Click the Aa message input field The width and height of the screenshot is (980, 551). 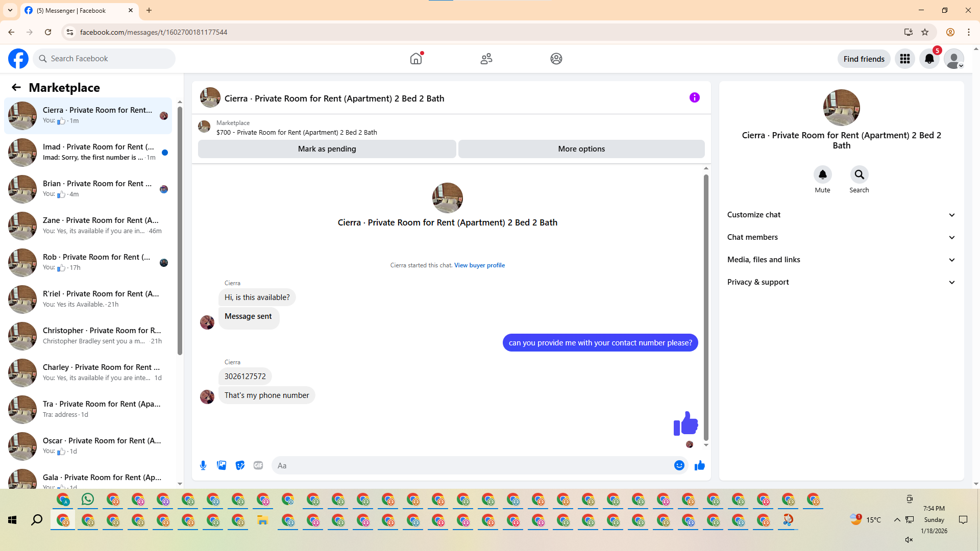(470, 465)
